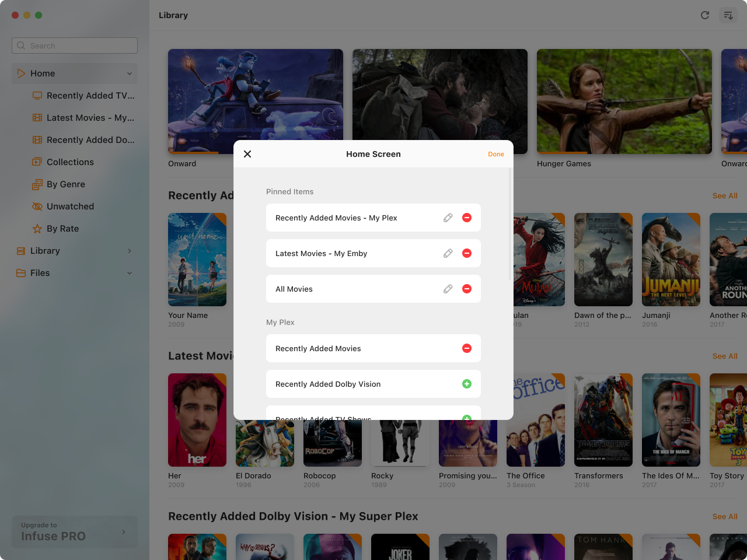Click the By Rate star icon
747x560 pixels.
click(37, 229)
